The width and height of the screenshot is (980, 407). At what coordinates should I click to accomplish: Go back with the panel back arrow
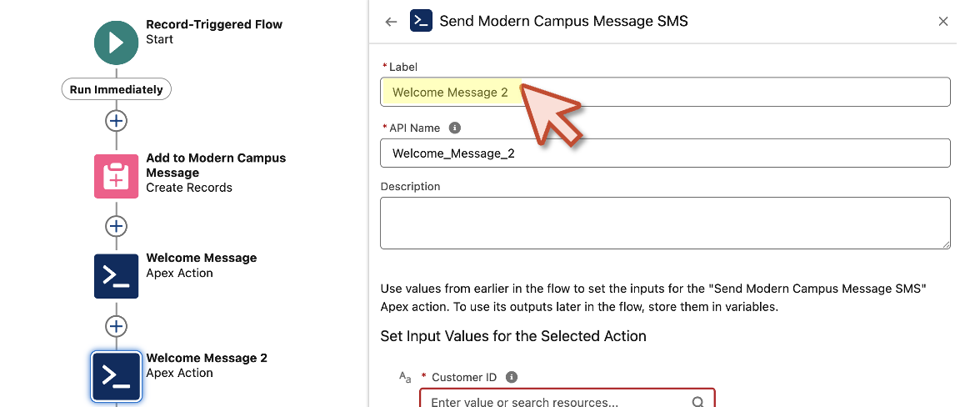pyautogui.click(x=392, y=22)
